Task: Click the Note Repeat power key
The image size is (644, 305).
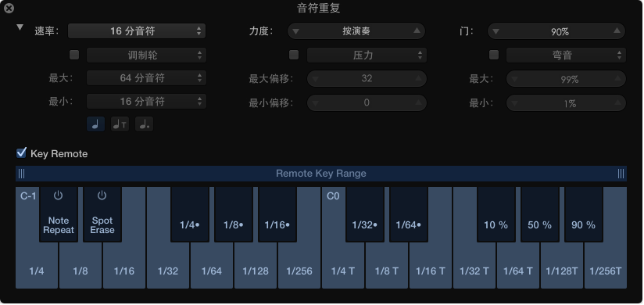Action: point(59,214)
